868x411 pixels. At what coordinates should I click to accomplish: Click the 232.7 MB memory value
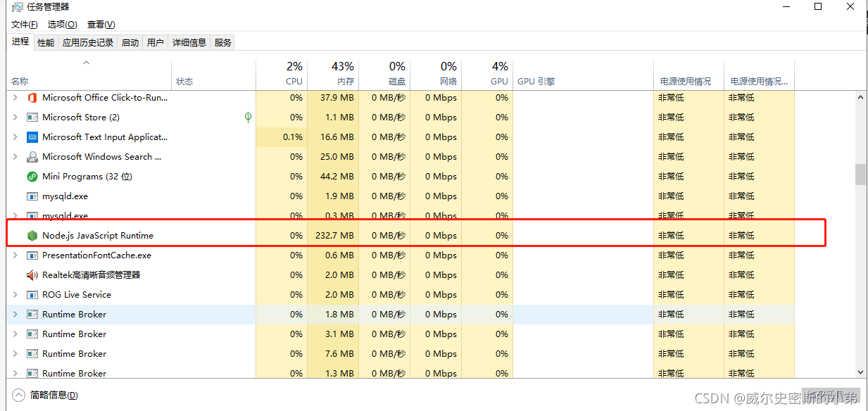(334, 235)
